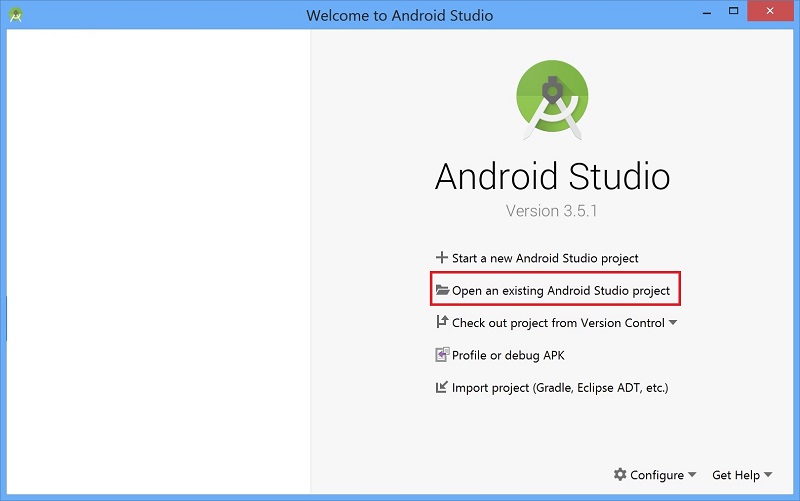Image resolution: width=800 pixels, height=501 pixels.
Task: Open the Configure dropdown menu
Action: point(655,475)
